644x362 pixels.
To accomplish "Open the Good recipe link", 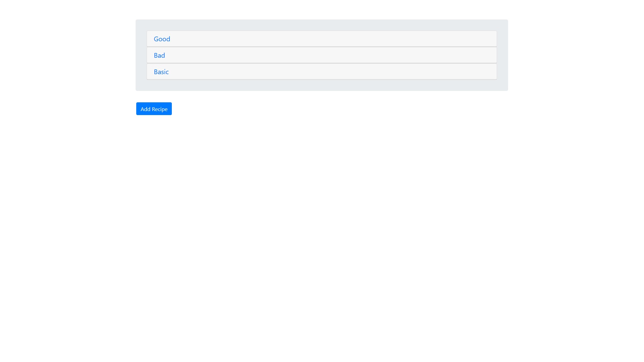I will tap(162, 39).
